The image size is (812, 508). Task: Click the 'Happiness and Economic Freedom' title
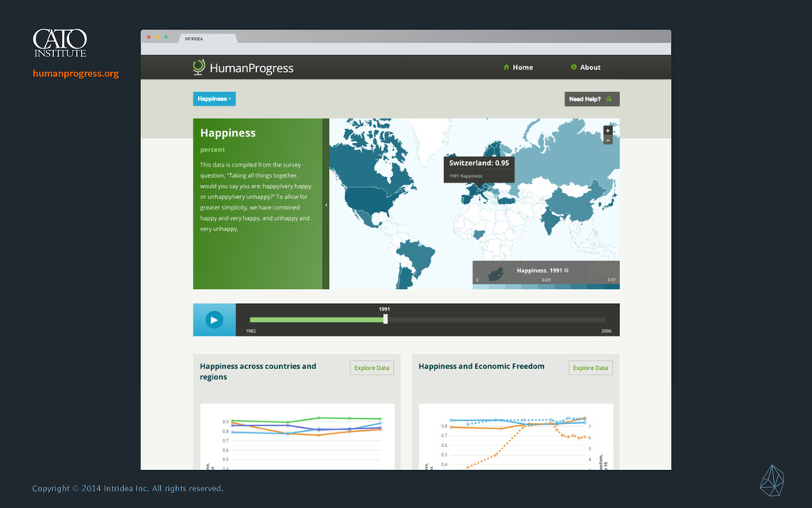point(481,367)
